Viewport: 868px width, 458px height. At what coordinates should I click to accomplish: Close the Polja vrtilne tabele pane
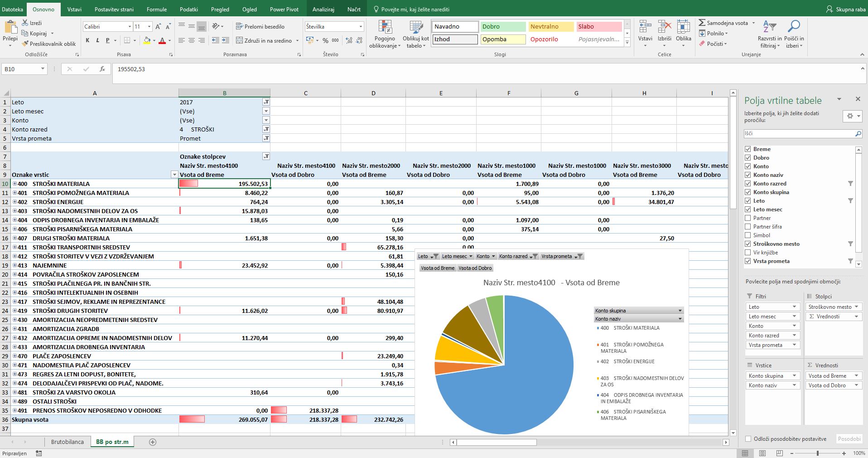point(858,99)
